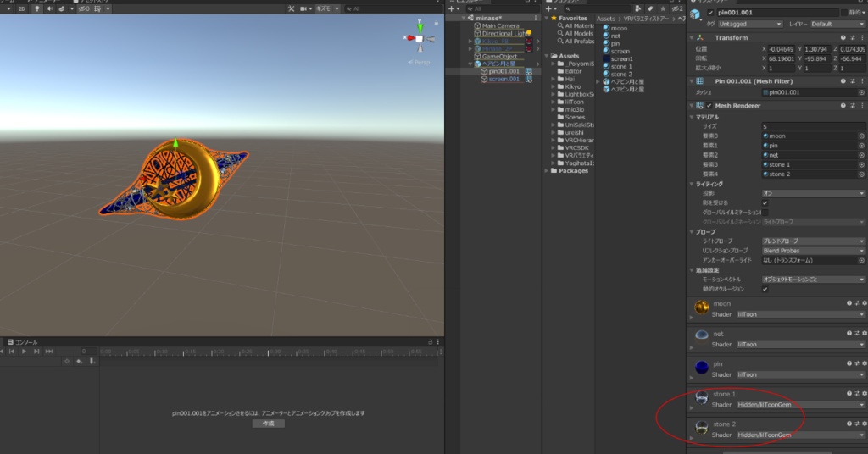Open stone 1 shader Hidden/lilToonGem dropdown

(800, 405)
